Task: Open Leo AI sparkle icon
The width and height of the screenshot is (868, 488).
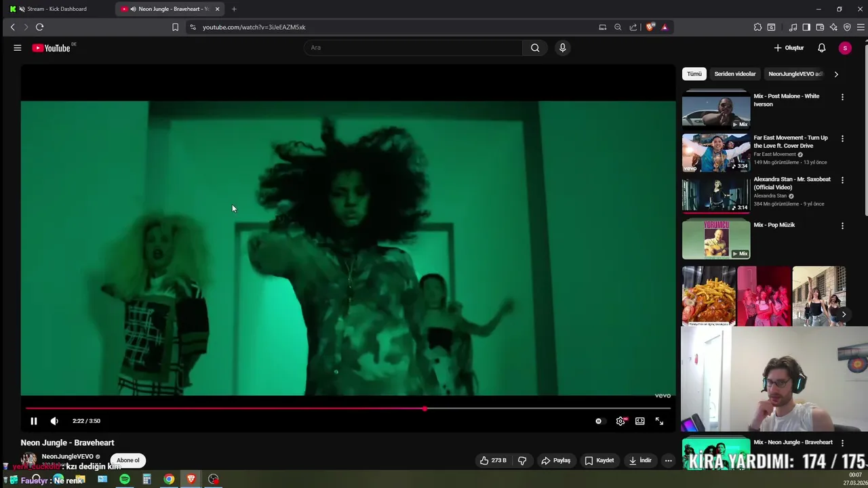Action: pos(833,27)
